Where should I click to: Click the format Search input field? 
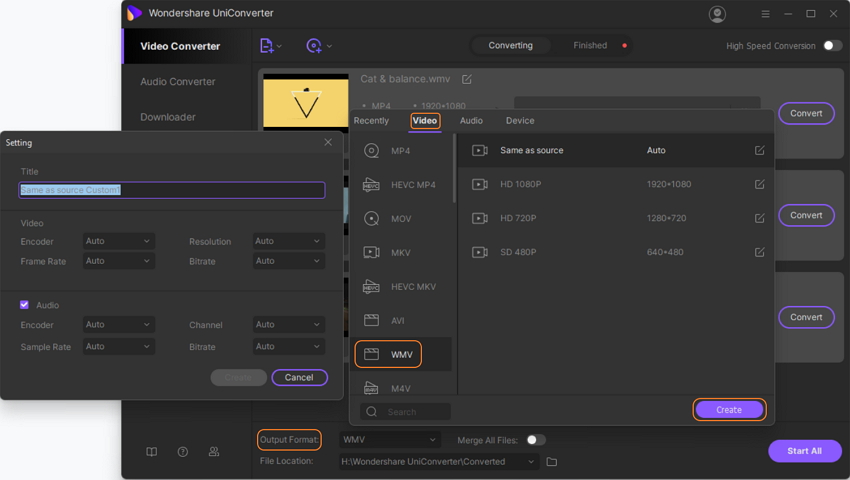pyautogui.click(x=412, y=412)
